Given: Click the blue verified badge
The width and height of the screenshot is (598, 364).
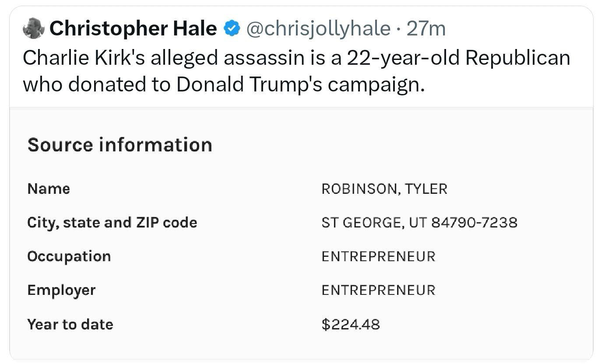Looking at the screenshot, I should [232, 29].
